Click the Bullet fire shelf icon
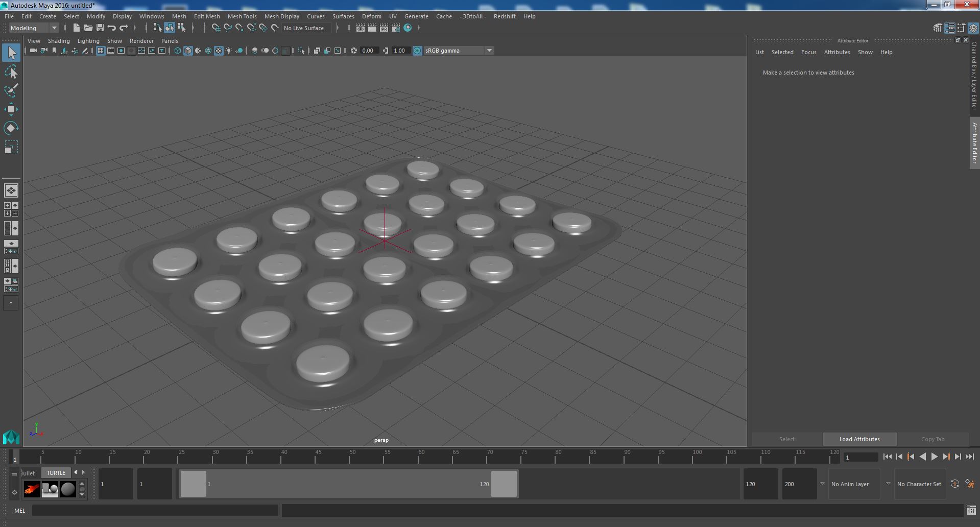The image size is (980, 527). click(32, 489)
